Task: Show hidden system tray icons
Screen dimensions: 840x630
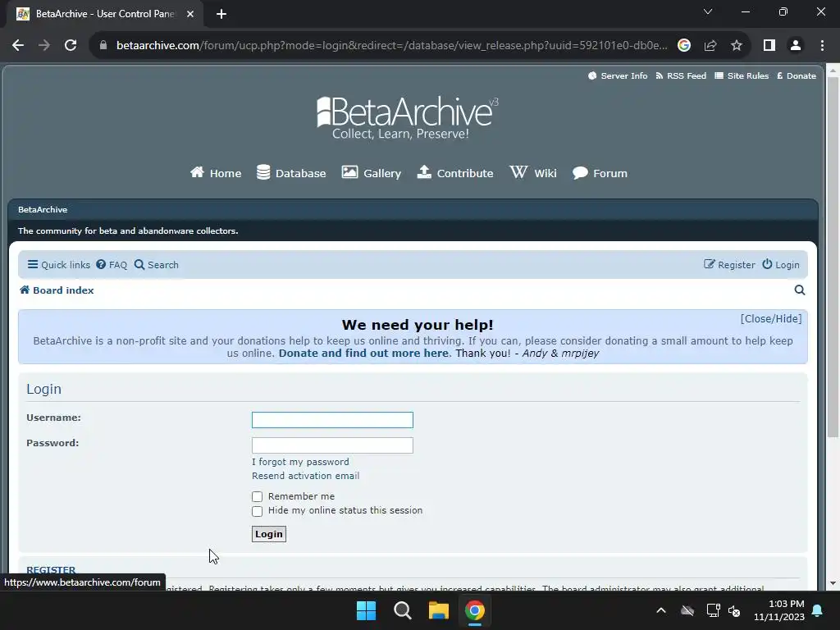Action: (x=661, y=610)
